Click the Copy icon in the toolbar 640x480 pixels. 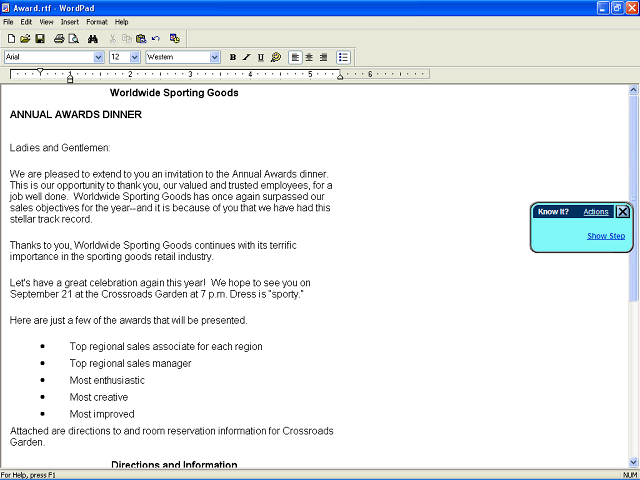click(x=127, y=39)
